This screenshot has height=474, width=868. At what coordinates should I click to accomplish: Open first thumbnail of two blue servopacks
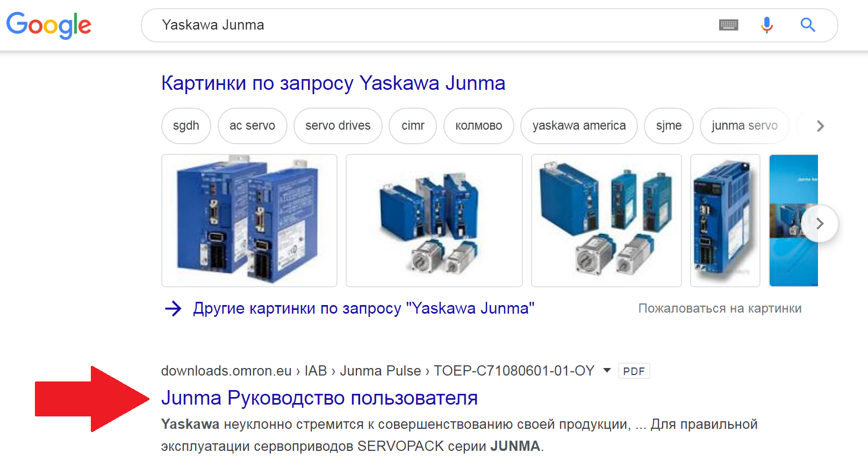point(249,221)
